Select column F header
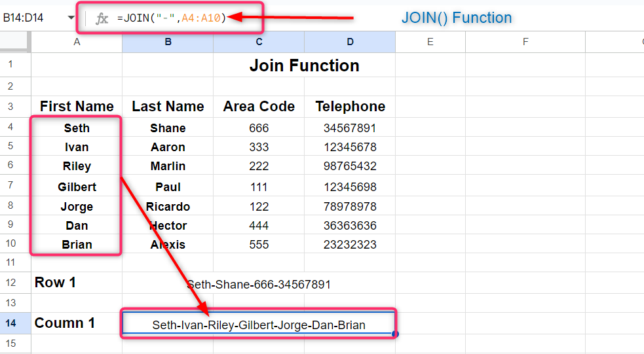Image resolution: width=644 pixels, height=354 pixels. (525, 42)
